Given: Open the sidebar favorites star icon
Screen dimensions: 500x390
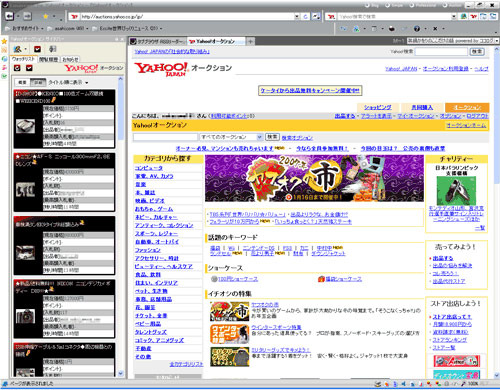Looking at the screenshot, I should pos(4,41).
